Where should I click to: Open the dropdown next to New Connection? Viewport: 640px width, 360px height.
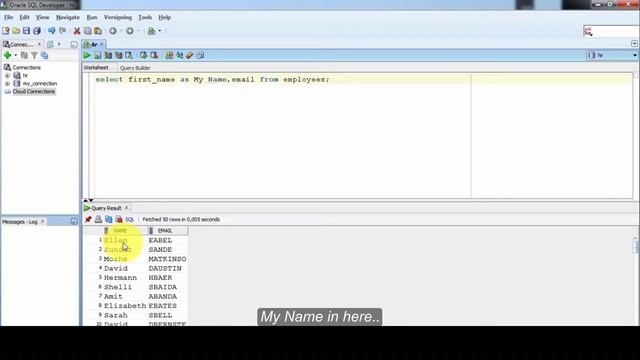point(16,56)
